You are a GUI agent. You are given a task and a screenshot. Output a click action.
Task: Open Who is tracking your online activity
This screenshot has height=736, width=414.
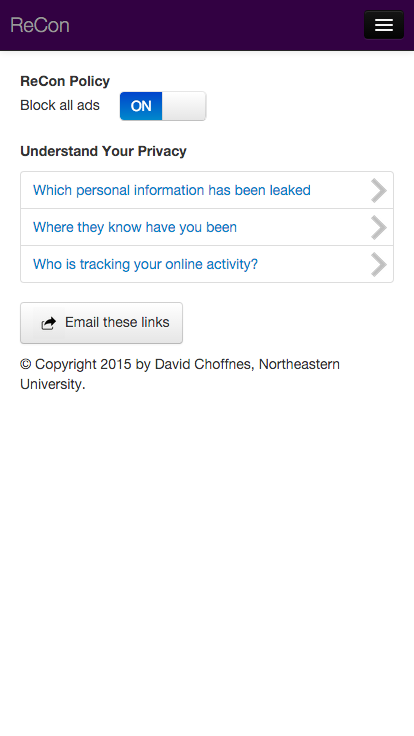pos(207,264)
